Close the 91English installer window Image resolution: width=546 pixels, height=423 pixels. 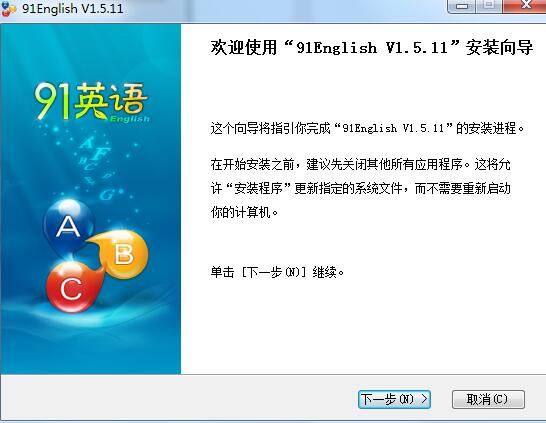[x=524, y=5]
